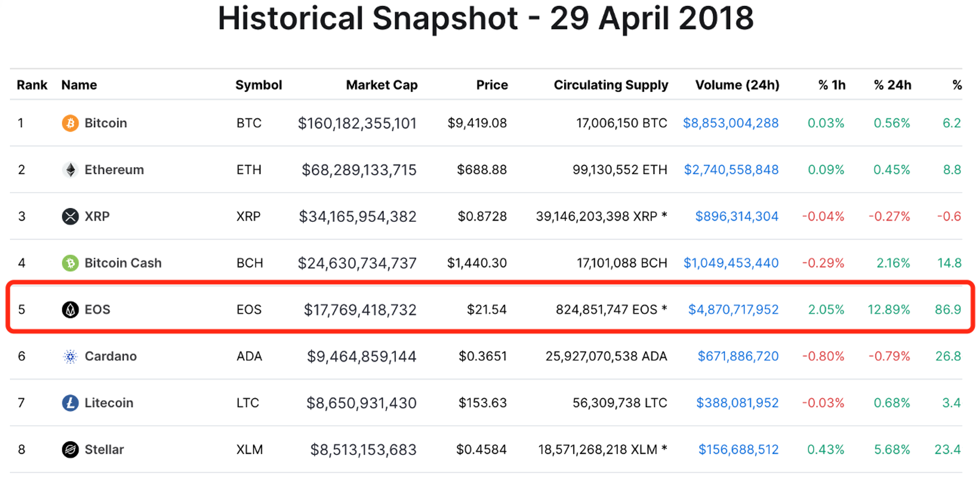Click the Ethereum diamond logo icon
Viewport: 980px width, 480px height.
pos(70,170)
